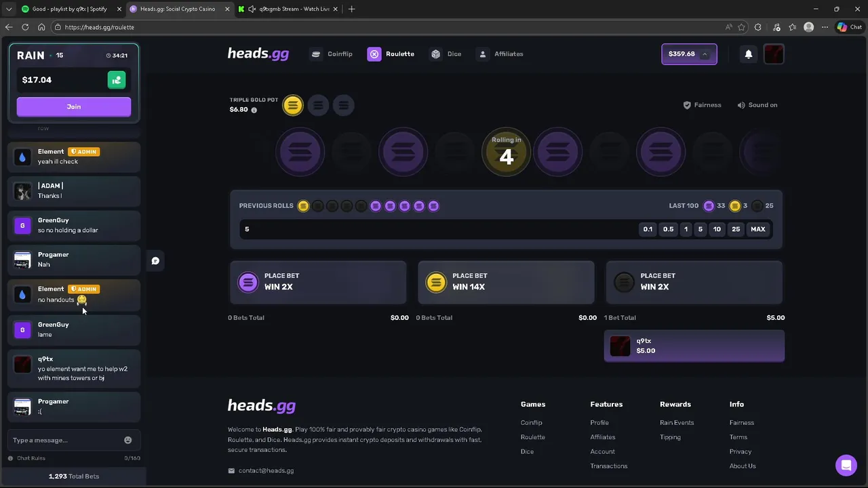Viewport: 868px width, 488px height.
Task: Open the Coinflip game tab
Action: coord(332,54)
